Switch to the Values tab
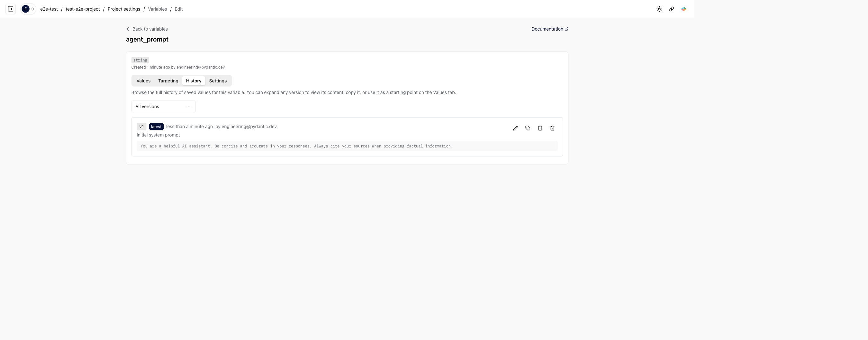 143,81
